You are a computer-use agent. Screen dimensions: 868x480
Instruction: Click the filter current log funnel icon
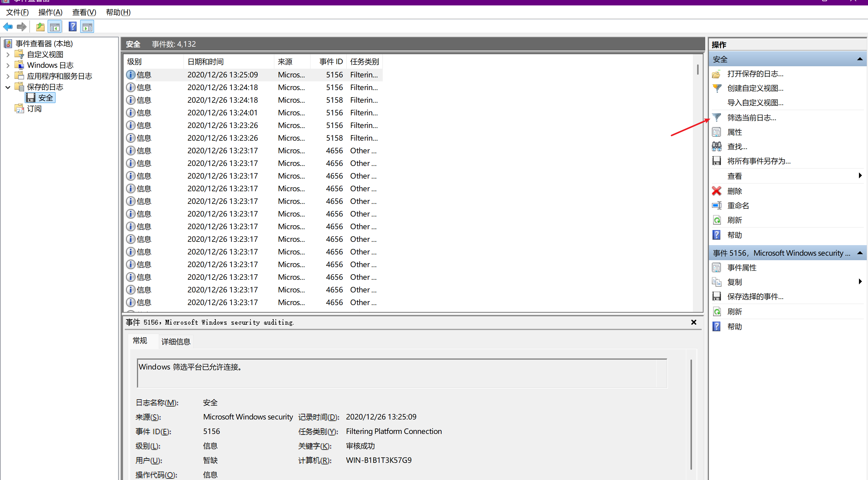click(x=717, y=117)
